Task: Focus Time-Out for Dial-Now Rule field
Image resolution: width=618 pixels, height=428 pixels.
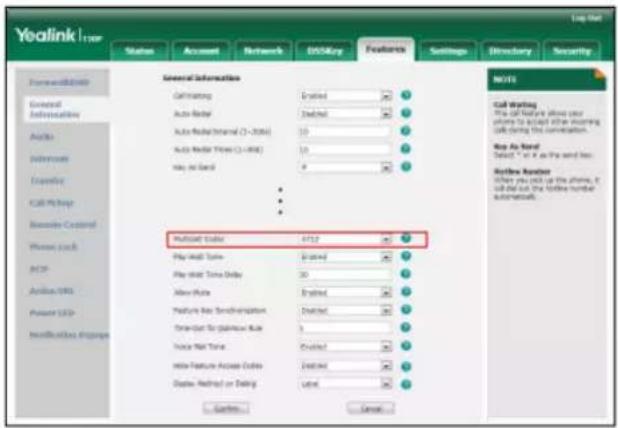Action: point(345,328)
